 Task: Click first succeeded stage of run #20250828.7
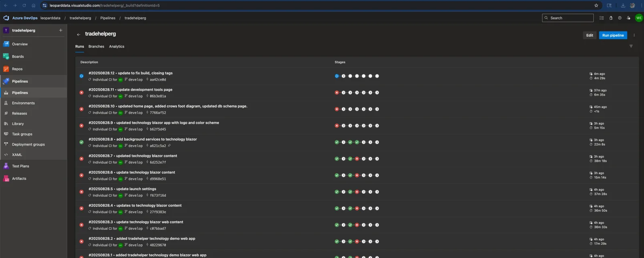point(336,159)
